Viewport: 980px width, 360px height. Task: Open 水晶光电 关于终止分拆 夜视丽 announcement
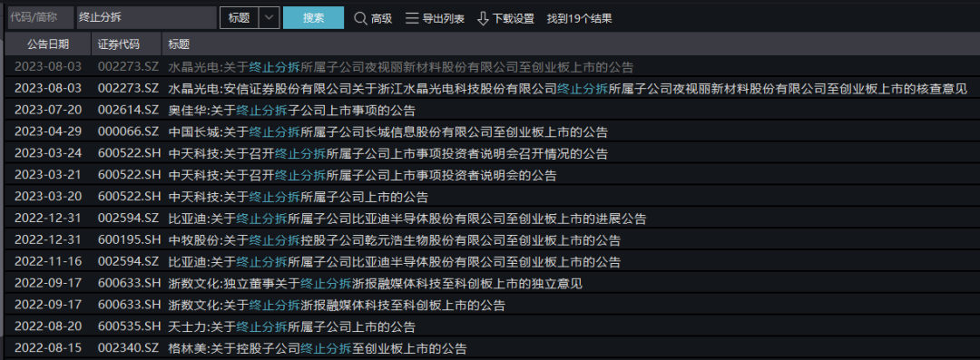pyautogui.click(x=401, y=67)
